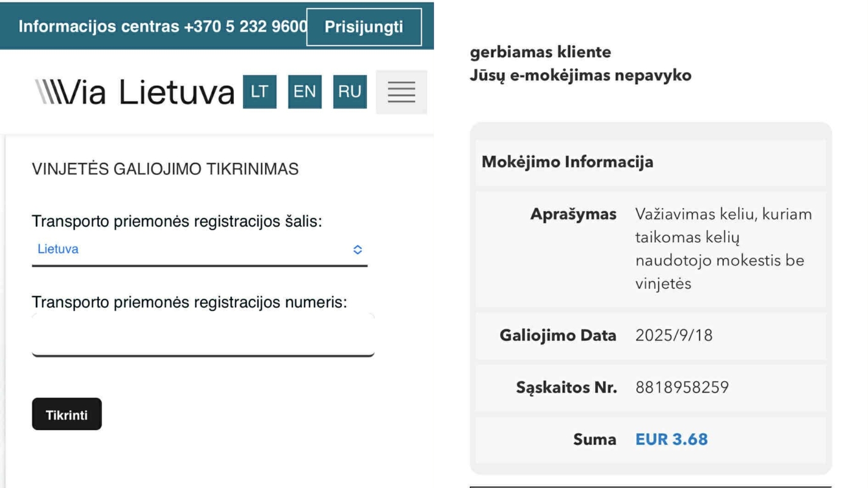This screenshot has height=488, width=868.
Task: Click the Mokėjimo Informacija header
Action: point(568,162)
